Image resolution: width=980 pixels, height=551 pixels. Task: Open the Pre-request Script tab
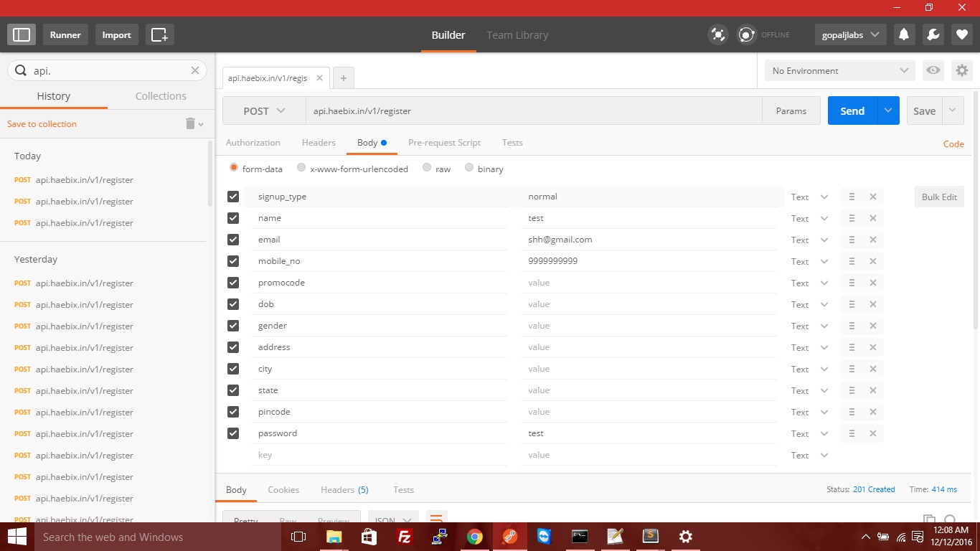444,143
